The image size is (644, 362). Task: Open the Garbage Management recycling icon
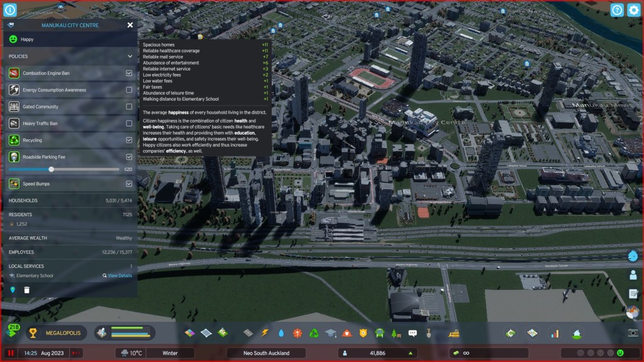tap(314, 332)
